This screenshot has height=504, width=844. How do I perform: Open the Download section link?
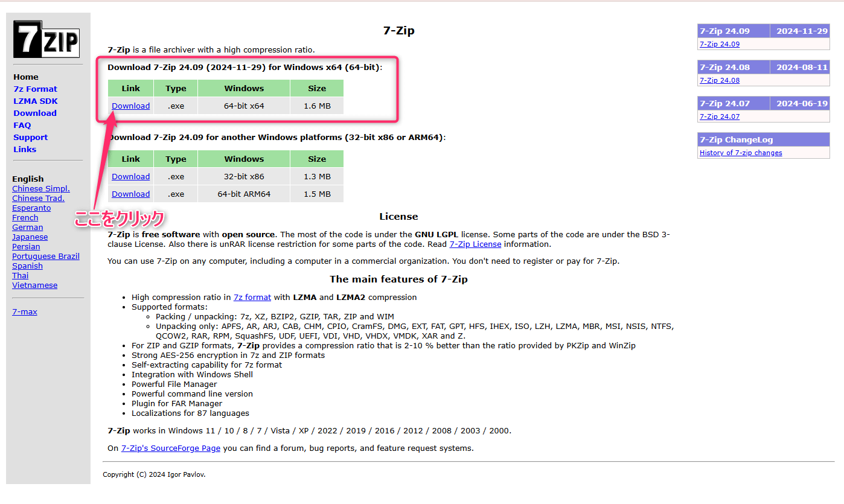click(x=34, y=113)
